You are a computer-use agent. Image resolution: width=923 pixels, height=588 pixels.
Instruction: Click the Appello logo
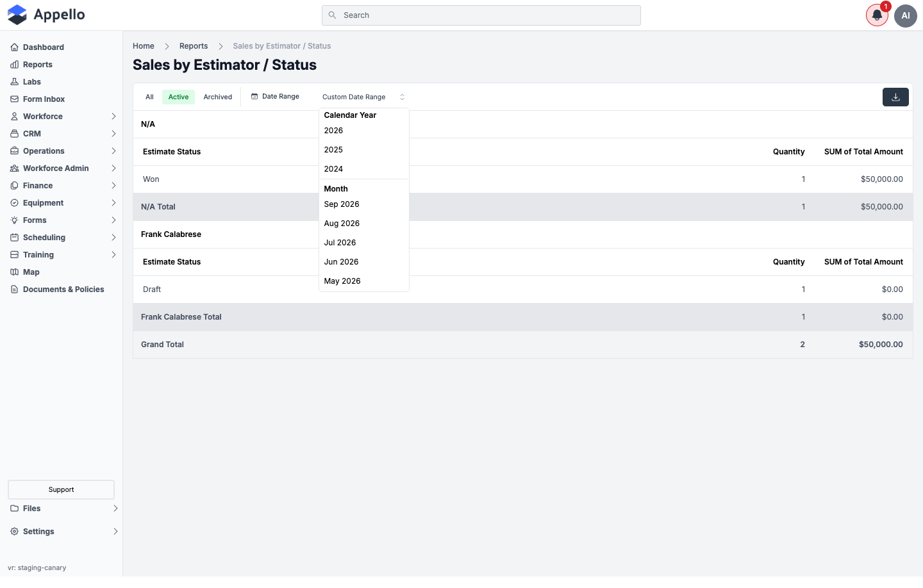tap(46, 15)
